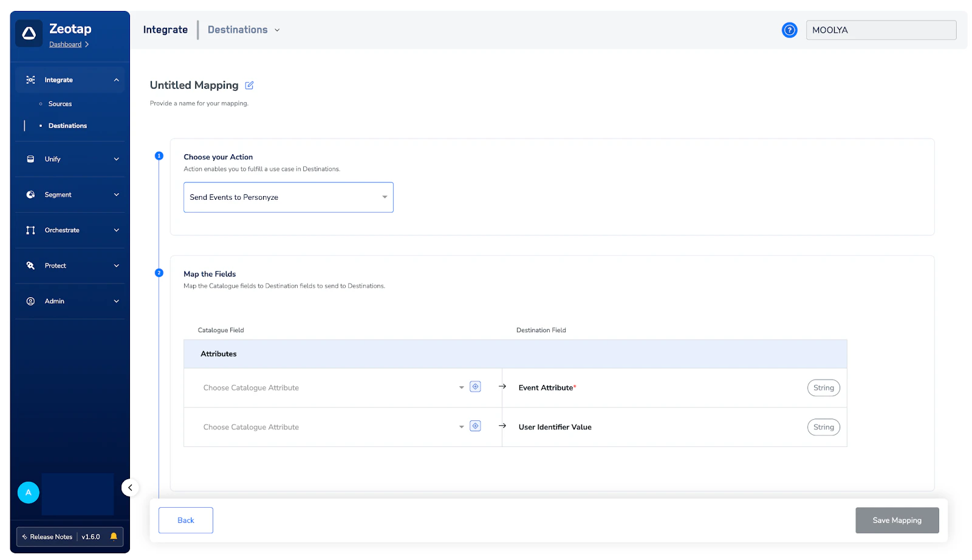Click the user avatar A icon
This screenshot has width=972, height=560.
click(x=28, y=493)
